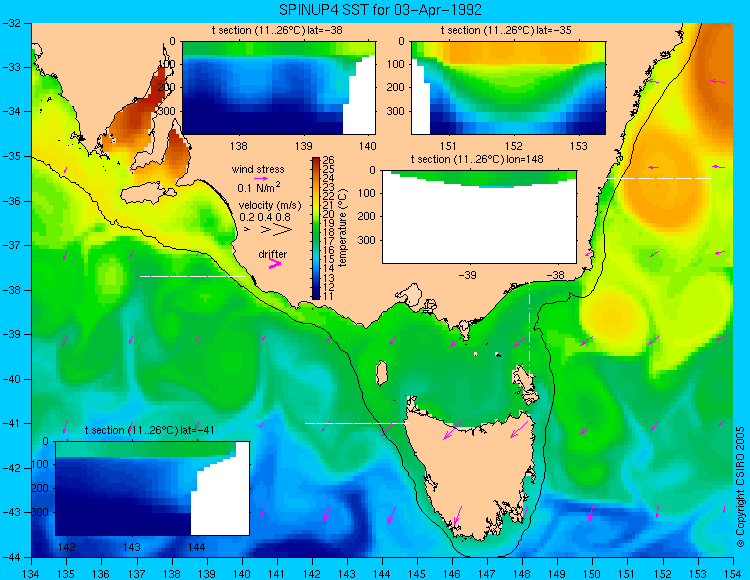Click the 'wind stress' legend label
The image size is (750, 580).
[258, 169]
